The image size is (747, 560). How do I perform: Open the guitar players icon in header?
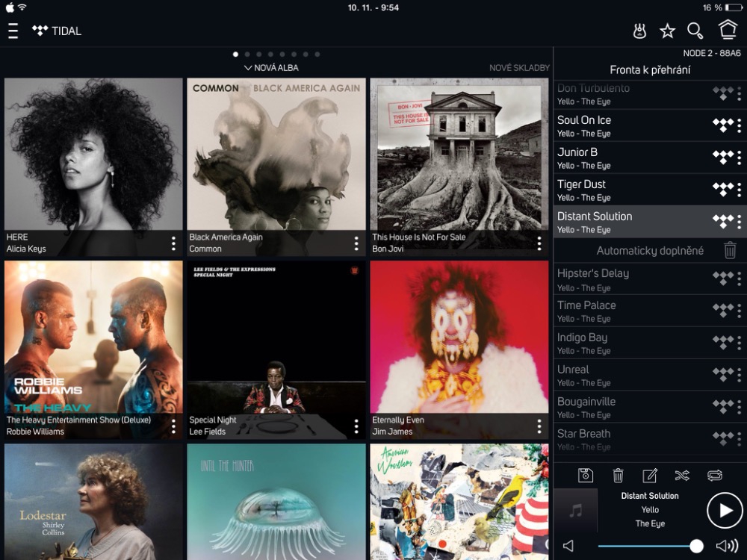pos(639,31)
